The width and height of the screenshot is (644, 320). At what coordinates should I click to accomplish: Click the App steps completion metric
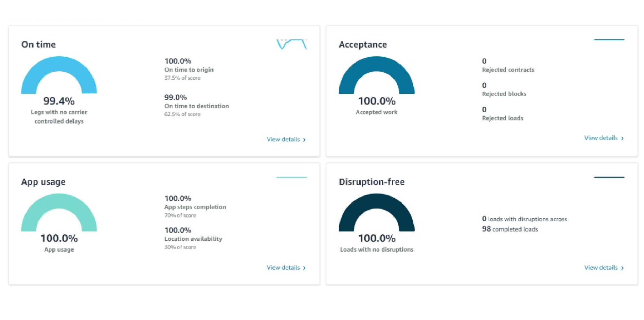[195, 207]
